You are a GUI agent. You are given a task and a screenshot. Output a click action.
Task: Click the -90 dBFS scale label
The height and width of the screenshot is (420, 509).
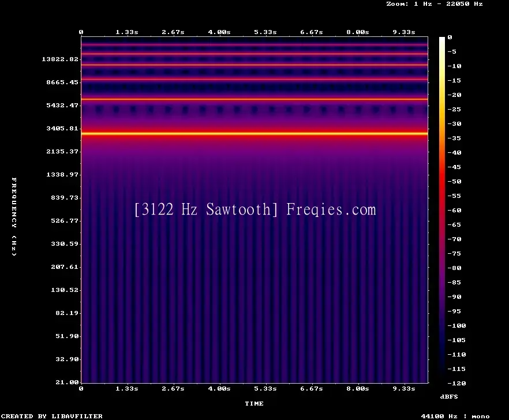click(454, 297)
